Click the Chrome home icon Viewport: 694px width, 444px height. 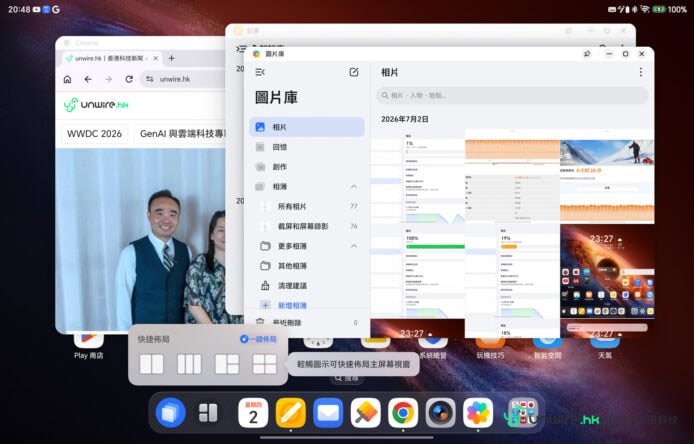(67, 79)
